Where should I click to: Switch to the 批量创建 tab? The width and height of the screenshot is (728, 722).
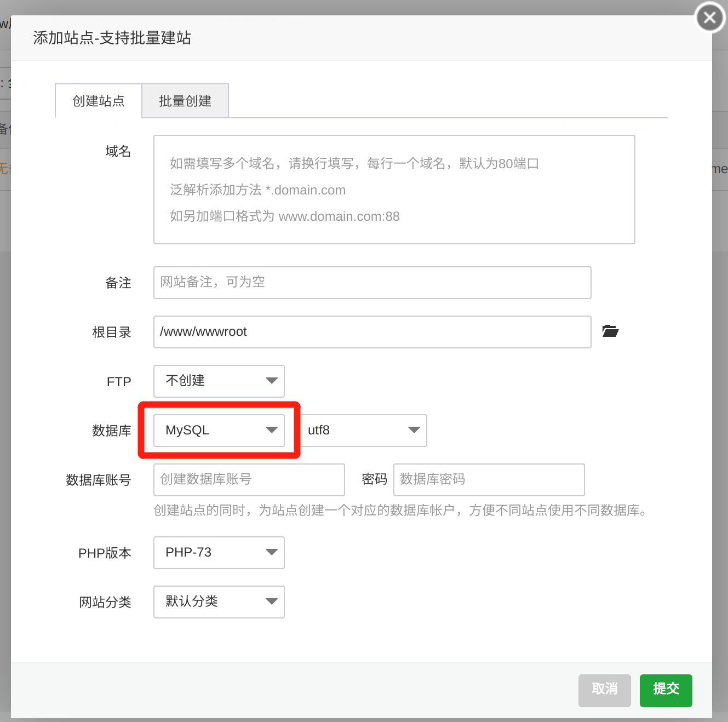185,101
